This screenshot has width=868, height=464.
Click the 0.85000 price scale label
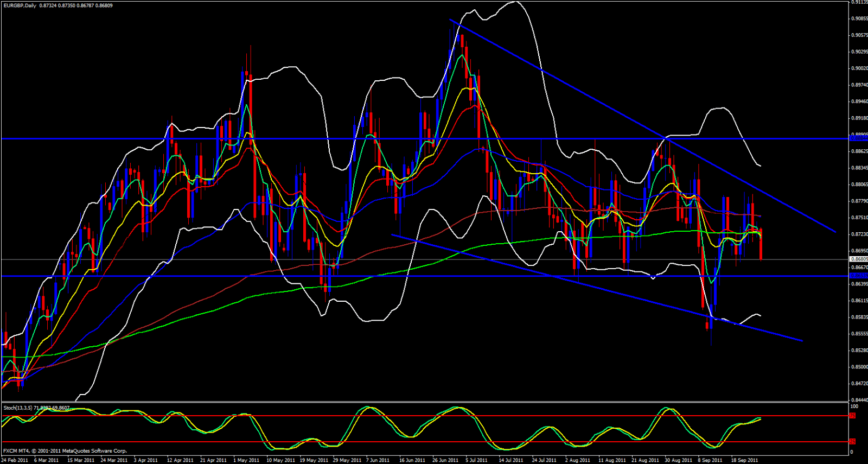[x=859, y=367]
